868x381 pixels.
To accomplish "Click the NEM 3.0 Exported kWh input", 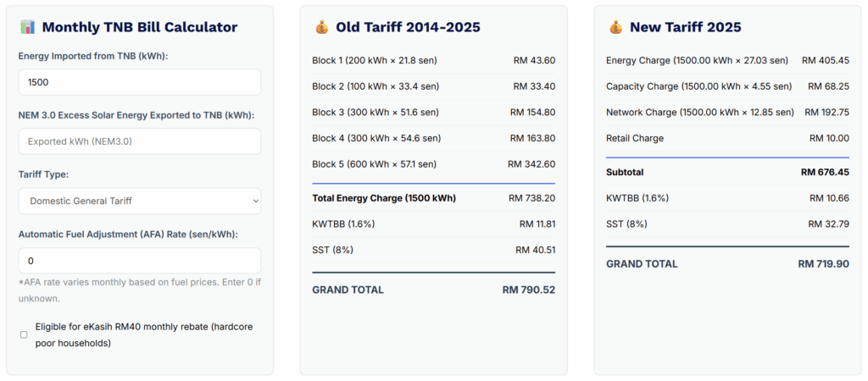I will (x=140, y=141).
